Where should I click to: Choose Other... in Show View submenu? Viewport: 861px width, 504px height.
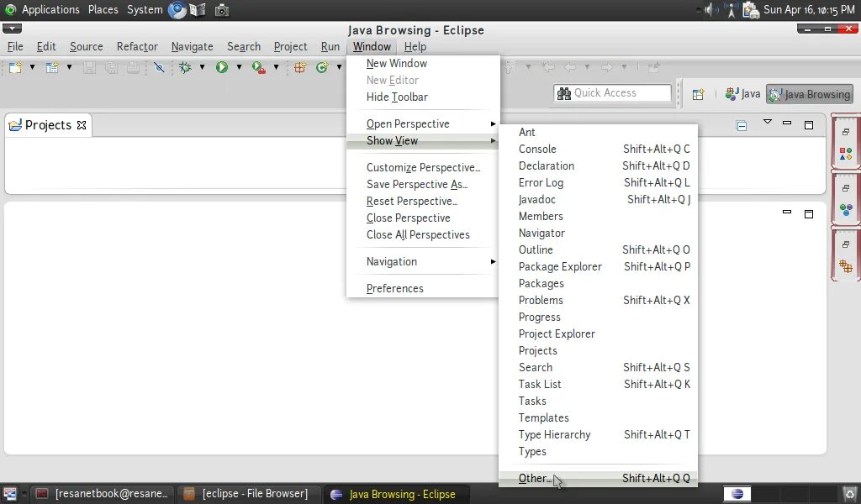598,478
